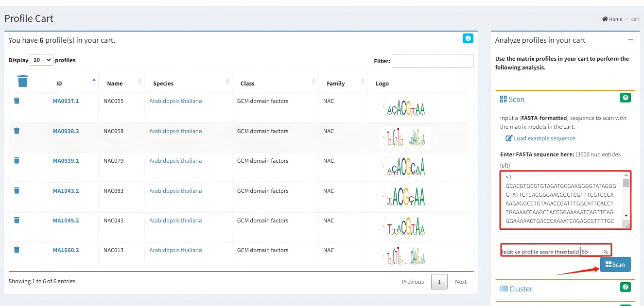Viewport: 644px width, 306px height.
Task: Go to Next page of results
Action: [x=460, y=282]
